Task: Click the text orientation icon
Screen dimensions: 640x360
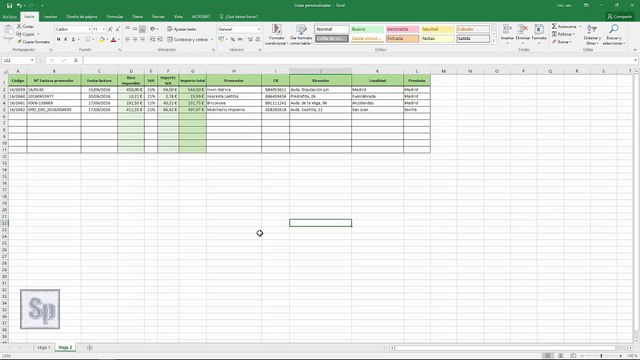Action: [153, 29]
